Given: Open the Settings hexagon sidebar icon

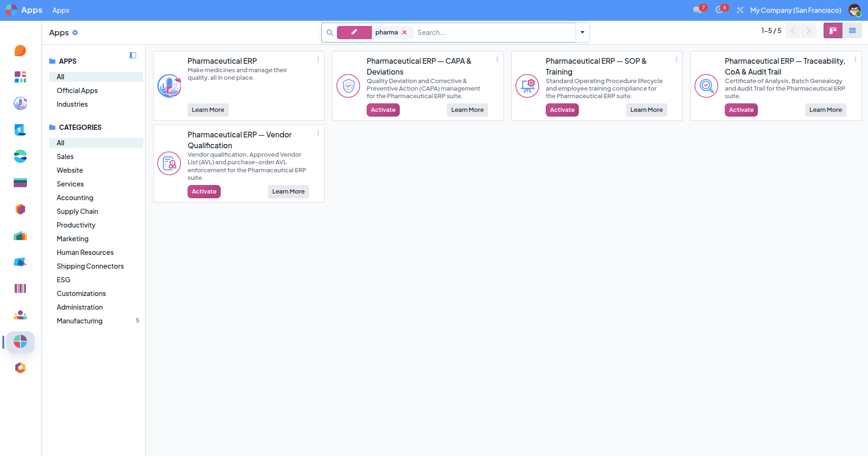Looking at the screenshot, I should point(20,368).
